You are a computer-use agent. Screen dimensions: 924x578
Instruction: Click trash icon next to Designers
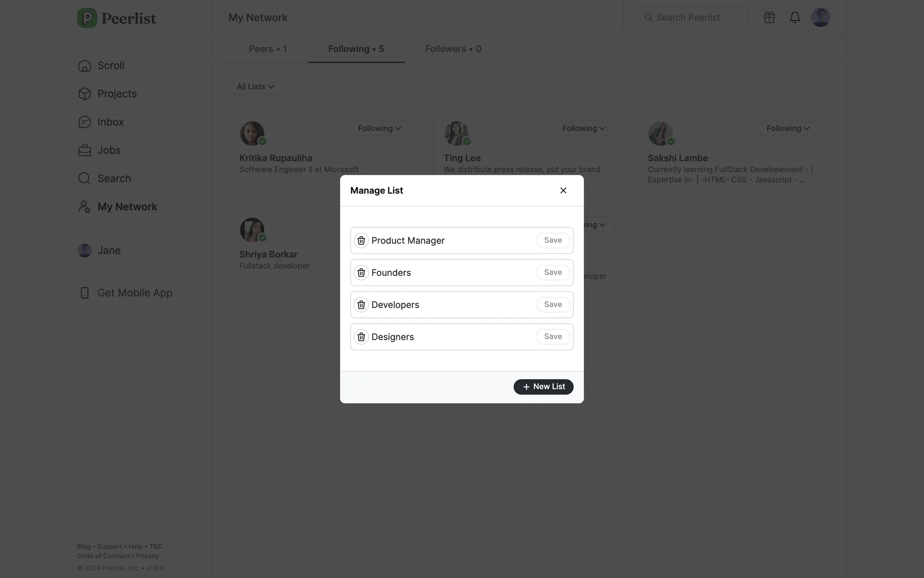click(x=361, y=337)
